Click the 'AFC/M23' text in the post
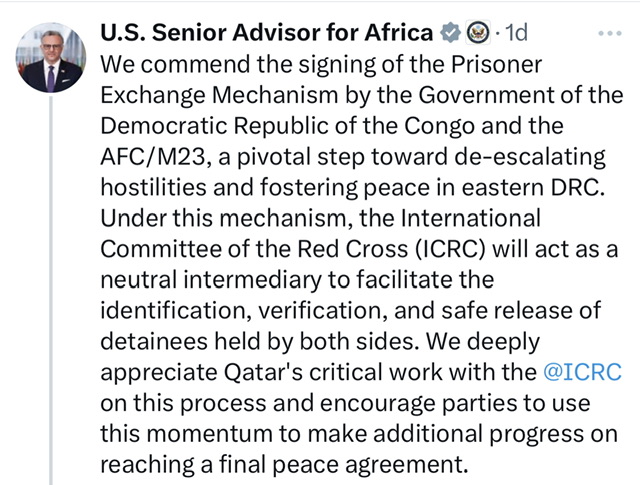Viewport: 640px width, 485px height. 156,157
